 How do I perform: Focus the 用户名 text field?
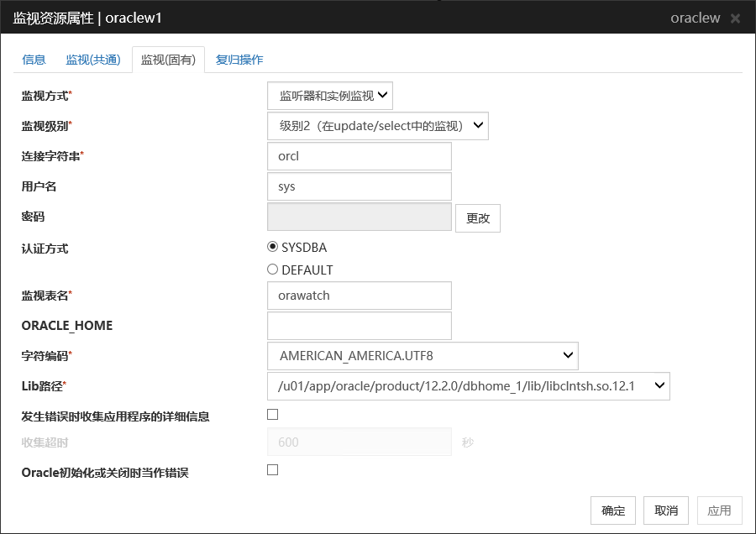360,186
